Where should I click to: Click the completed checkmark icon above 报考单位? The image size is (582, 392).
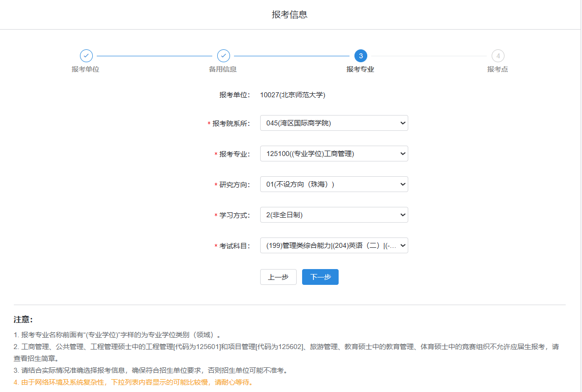[x=86, y=56]
